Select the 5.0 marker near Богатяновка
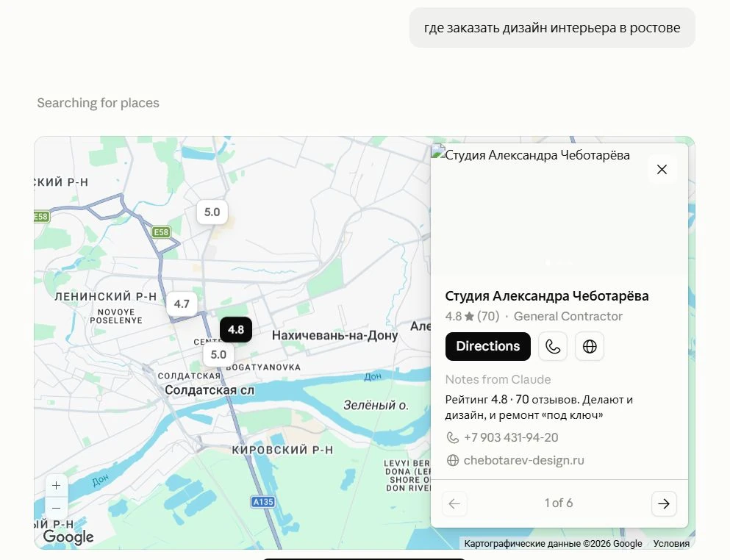Viewport: 730px width, 560px height. pos(218,355)
